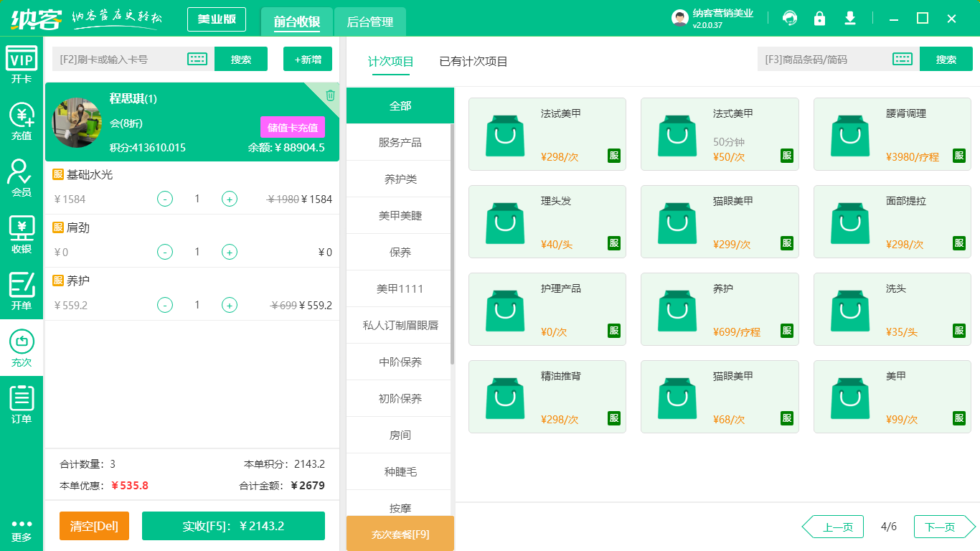Add 理头发 product card
Viewport: 980px width, 551px height.
(547, 222)
